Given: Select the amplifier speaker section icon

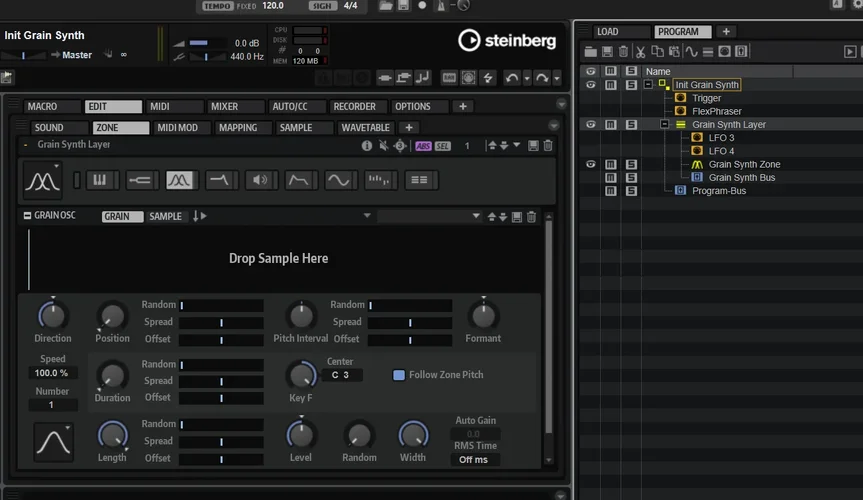Looking at the screenshot, I should point(259,180).
